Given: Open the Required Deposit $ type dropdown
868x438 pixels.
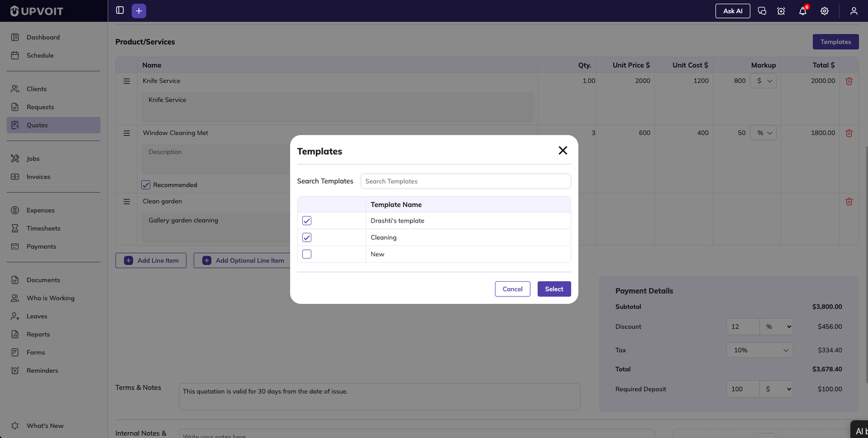Looking at the screenshot, I should 776,389.
